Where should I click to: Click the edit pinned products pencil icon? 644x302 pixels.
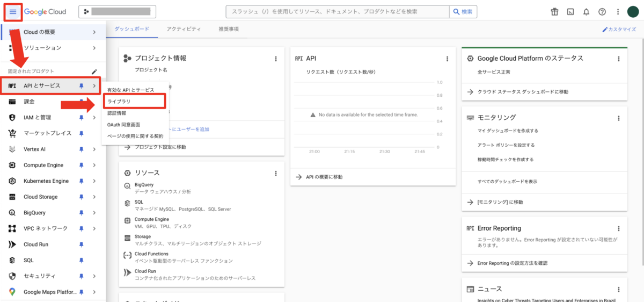click(x=94, y=71)
